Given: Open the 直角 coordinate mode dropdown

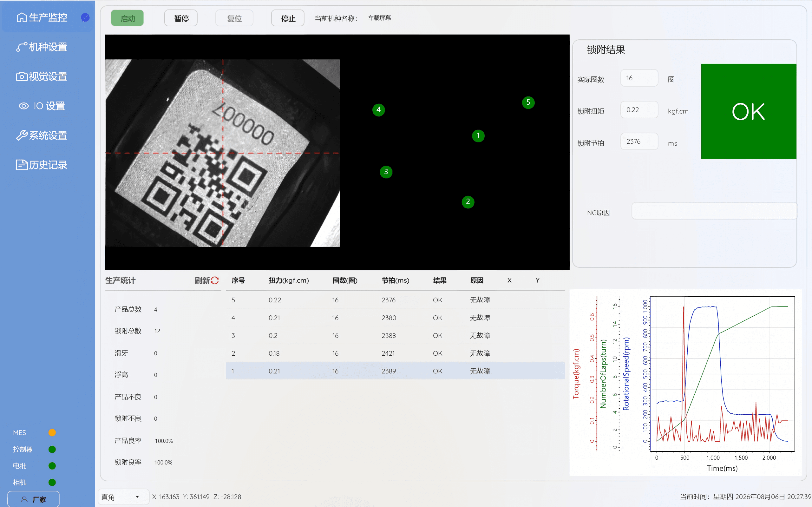Looking at the screenshot, I should click(123, 497).
